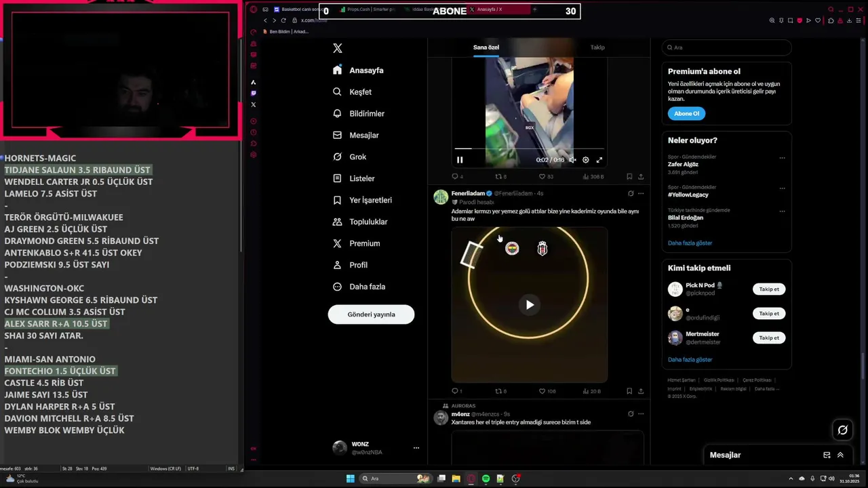The width and height of the screenshot is (868, 488).
Task: Reply to the Fenerliadam post
Action: 458,391
